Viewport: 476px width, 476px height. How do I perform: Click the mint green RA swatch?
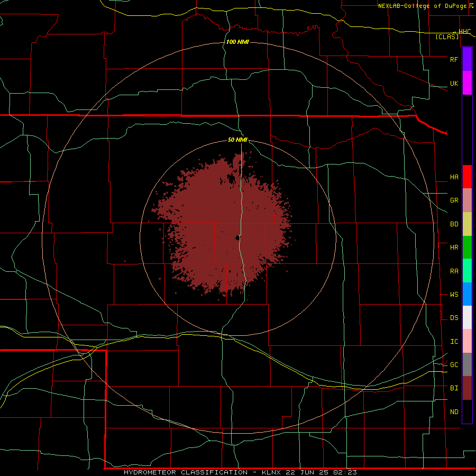pos(467,271)
